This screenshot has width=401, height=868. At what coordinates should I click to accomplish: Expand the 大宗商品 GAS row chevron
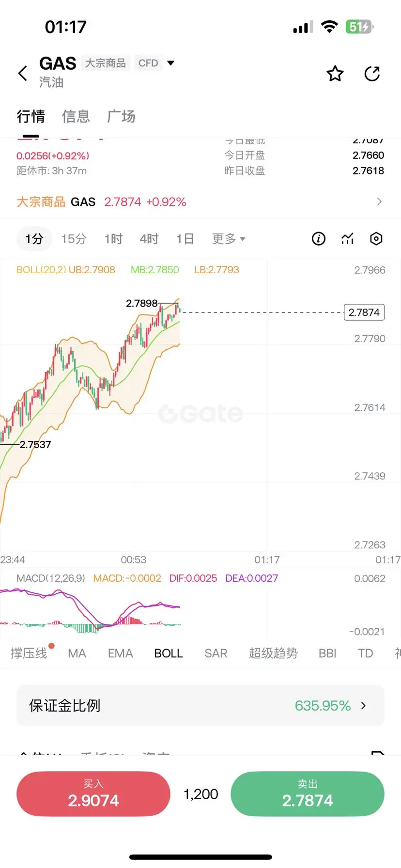tap(379, 201)
